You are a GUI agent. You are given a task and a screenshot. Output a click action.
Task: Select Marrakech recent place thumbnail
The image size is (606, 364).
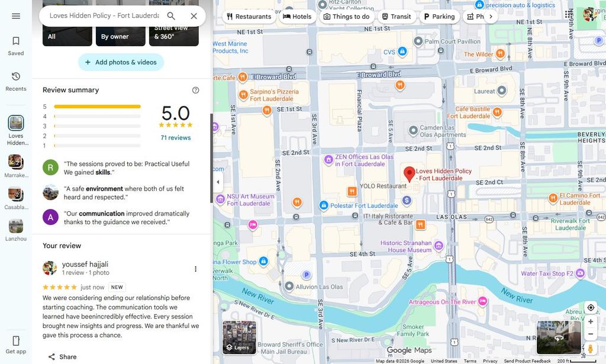[16, 162]
